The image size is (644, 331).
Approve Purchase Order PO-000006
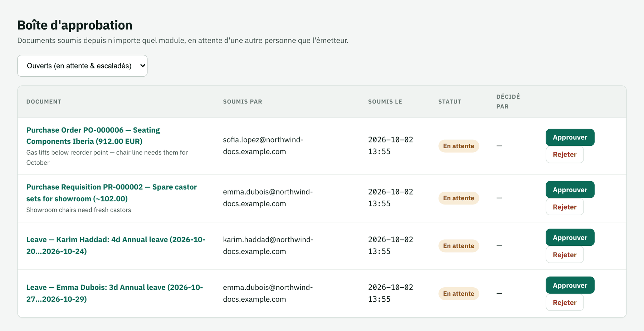[570, 138]
